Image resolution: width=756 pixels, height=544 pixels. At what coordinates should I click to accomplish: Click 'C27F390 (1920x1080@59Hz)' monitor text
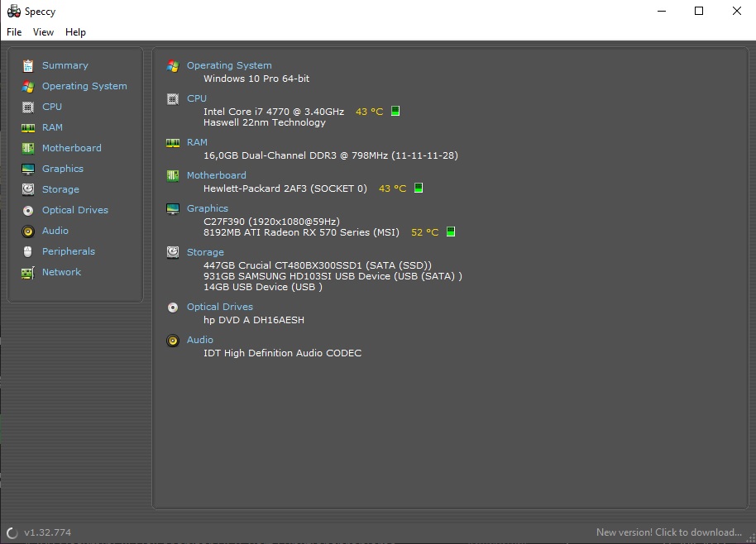tap(272, 222)
